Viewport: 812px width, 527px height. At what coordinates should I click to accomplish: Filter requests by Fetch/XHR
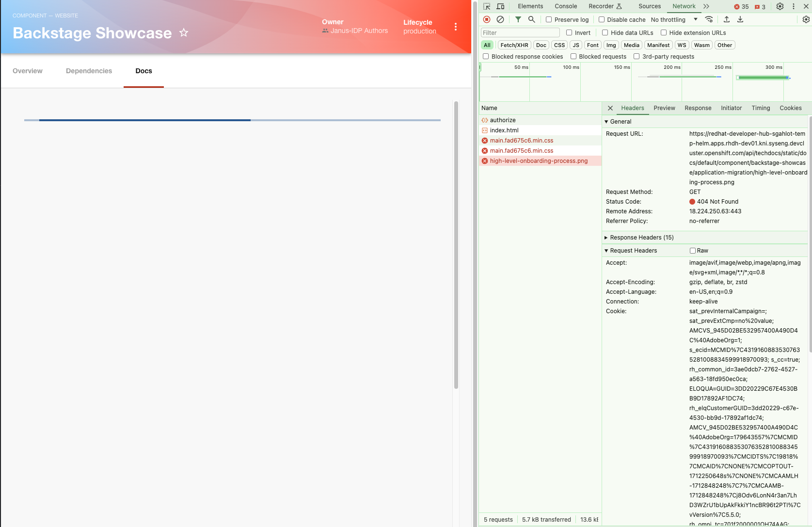point(514,45)
